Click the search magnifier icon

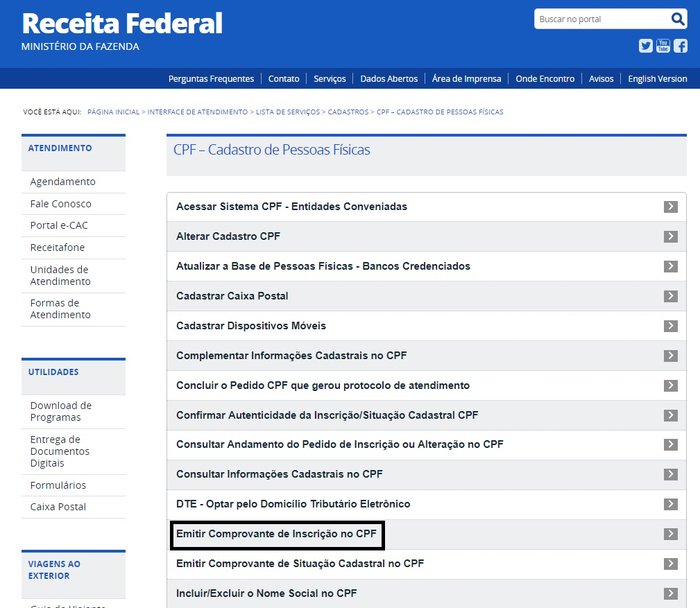[678, 19]
